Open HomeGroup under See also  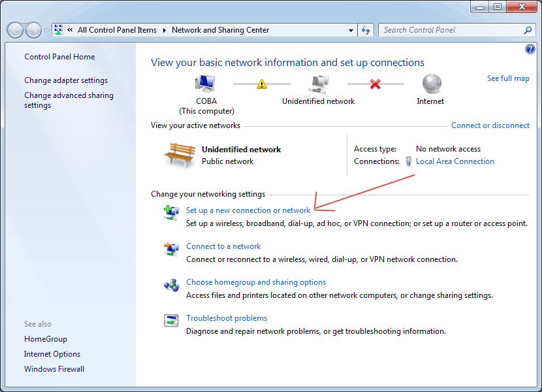coord(46,339)
